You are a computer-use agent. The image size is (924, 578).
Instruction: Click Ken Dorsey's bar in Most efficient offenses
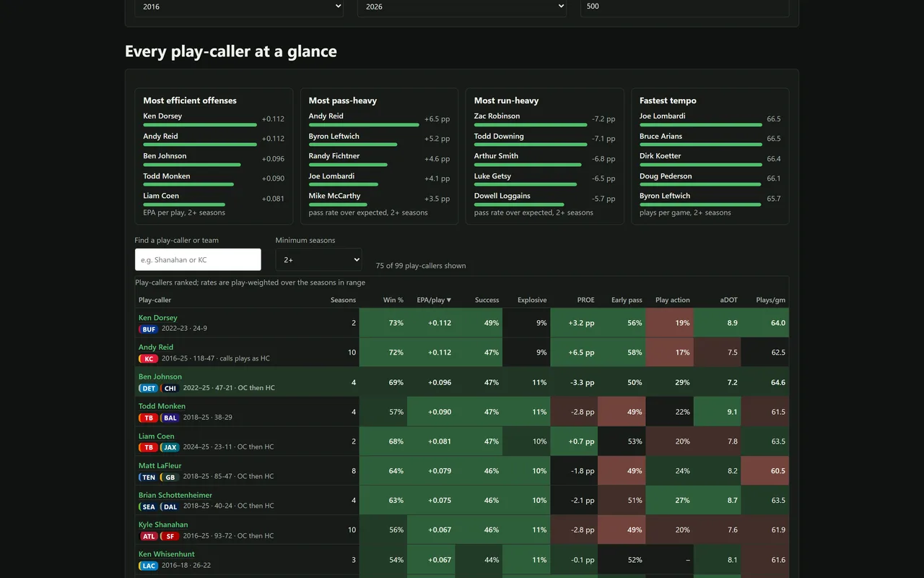pyautogui.click(x=200, y=125)
